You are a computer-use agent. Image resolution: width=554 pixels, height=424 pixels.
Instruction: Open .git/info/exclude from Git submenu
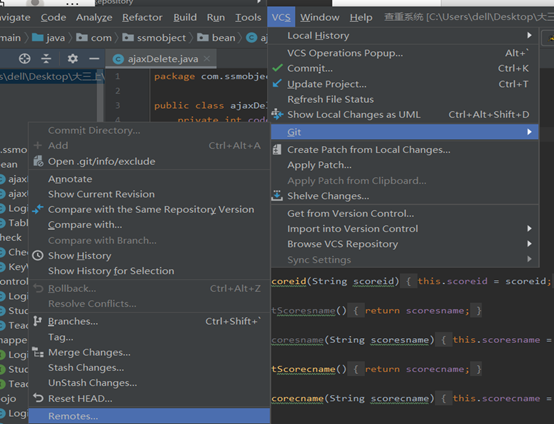[149, 161]
